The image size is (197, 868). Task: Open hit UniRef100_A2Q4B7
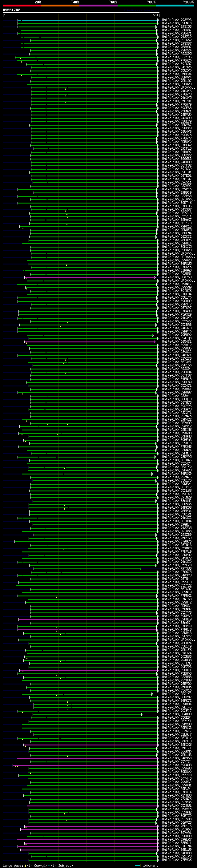[177, 30]
